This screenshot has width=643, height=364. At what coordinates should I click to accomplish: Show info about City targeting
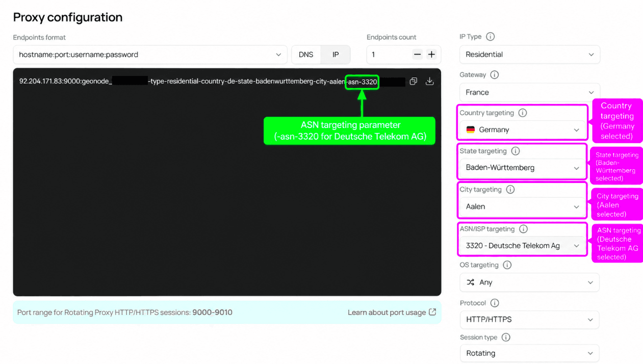click(x=510, y=190)
